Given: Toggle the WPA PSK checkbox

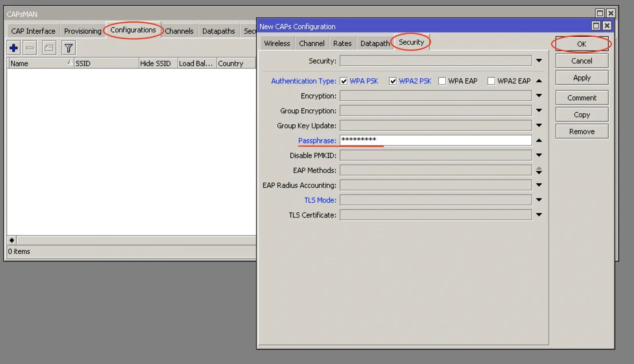Looking at the screenshot, I should pyautogui.click(x=344, y=81).
